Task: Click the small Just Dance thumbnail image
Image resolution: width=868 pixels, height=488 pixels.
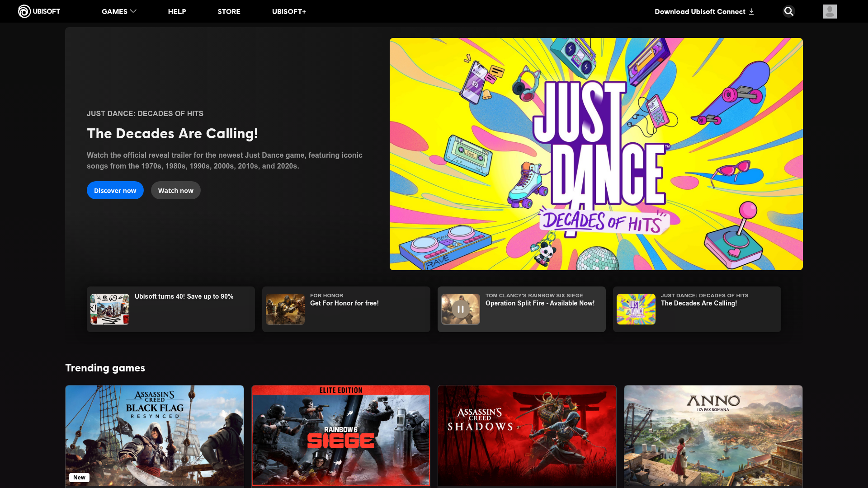Action: click(636, 309)
